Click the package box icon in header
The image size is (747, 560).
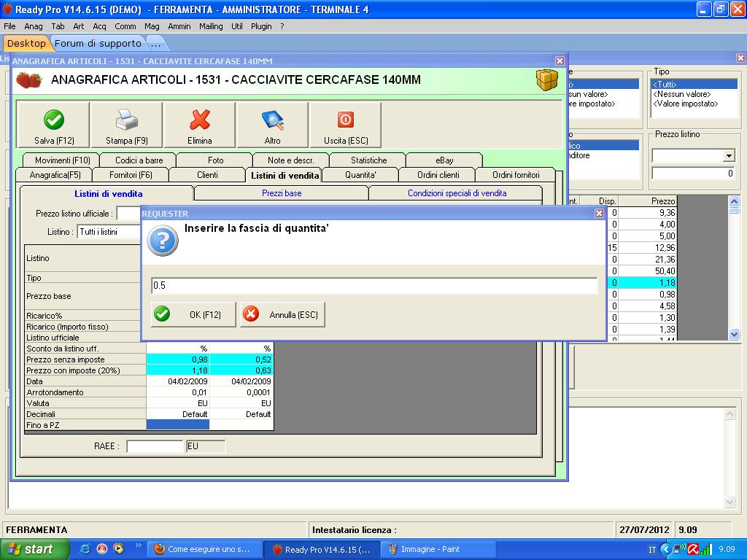point(546,79)
